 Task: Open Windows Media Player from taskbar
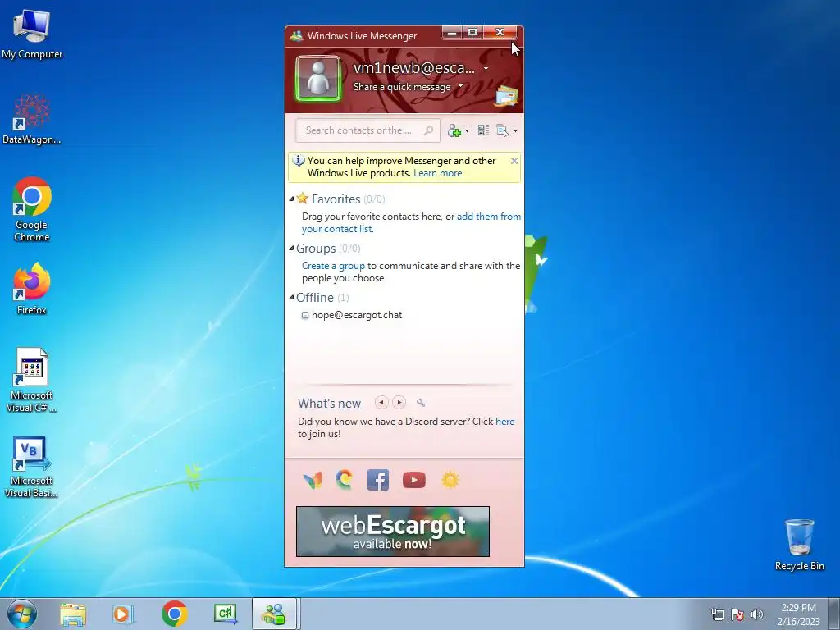123,614
